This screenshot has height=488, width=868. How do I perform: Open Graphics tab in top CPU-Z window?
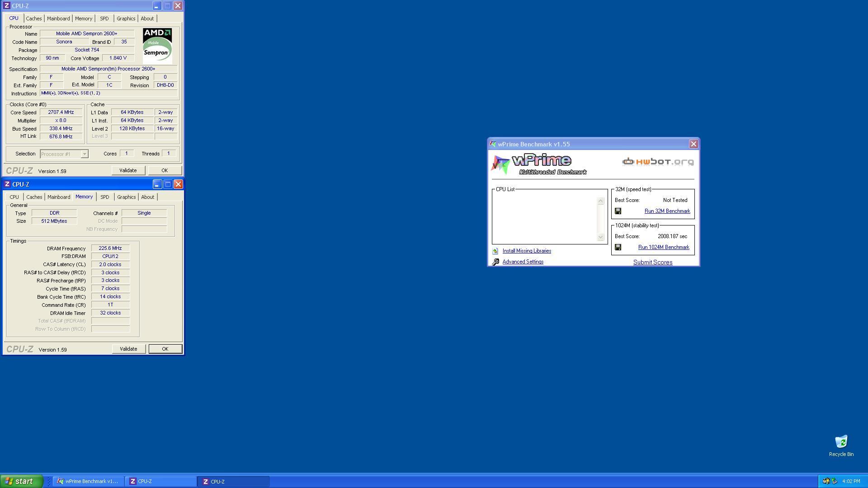click(x=126, y=19)
